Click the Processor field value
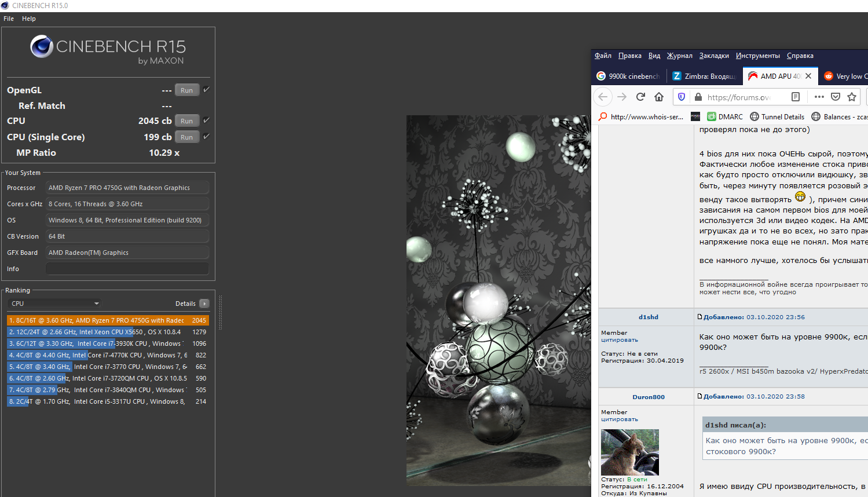The width and height of the screenshot is (868, 497). point(127,188)
